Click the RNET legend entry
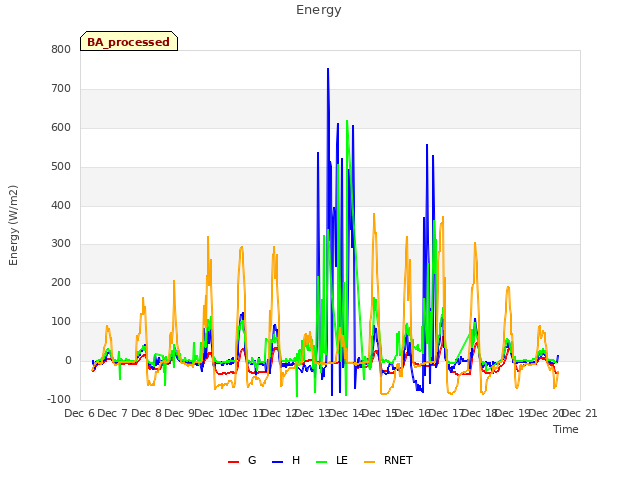Screen dimensions: 640x480 (x=388, y=460)
